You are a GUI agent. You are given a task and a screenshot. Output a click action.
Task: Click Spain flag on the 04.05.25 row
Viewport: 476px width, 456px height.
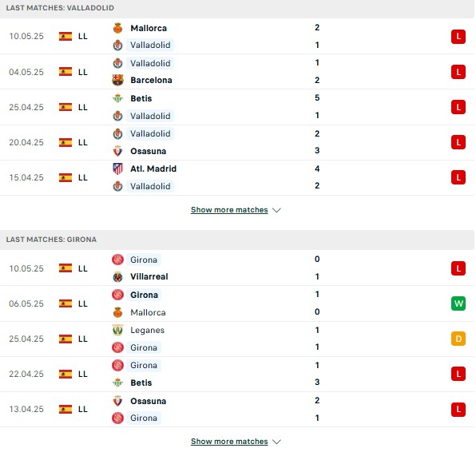coord(65,72)
